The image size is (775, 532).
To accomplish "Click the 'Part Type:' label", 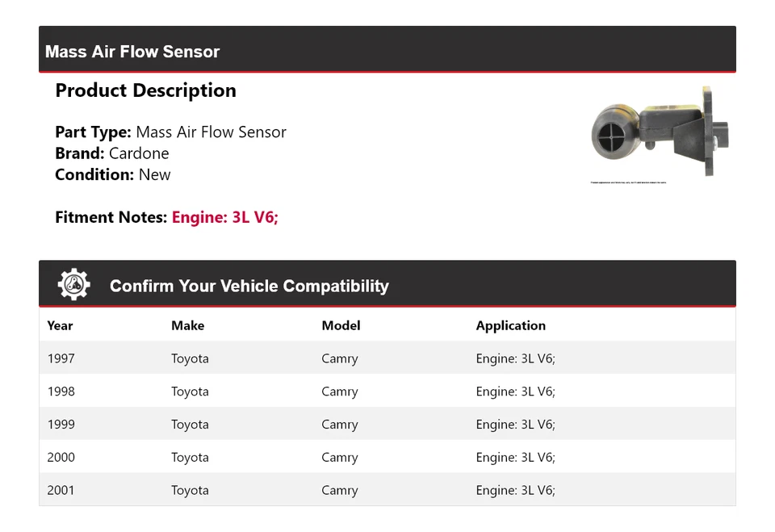I will tap(93, 132).
